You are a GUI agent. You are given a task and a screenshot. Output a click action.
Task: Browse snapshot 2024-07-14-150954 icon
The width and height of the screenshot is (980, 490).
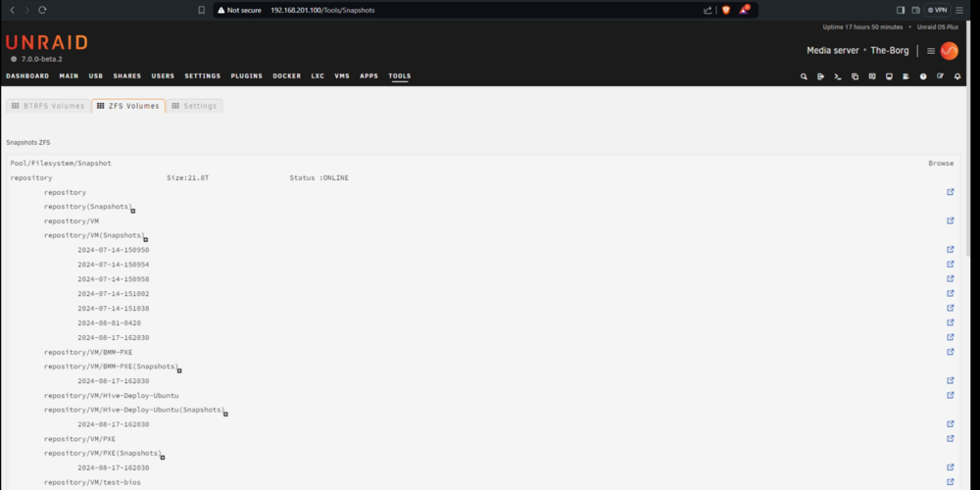[x=951, y=265]
